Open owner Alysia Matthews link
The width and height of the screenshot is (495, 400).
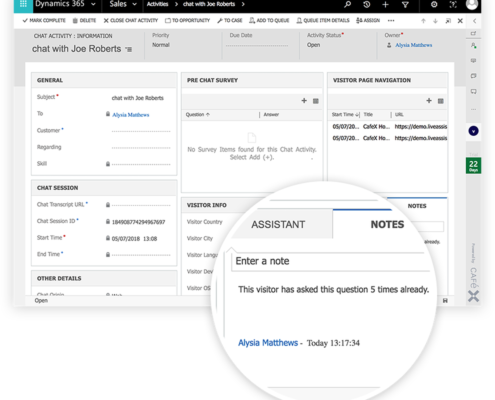pos(414,45)
